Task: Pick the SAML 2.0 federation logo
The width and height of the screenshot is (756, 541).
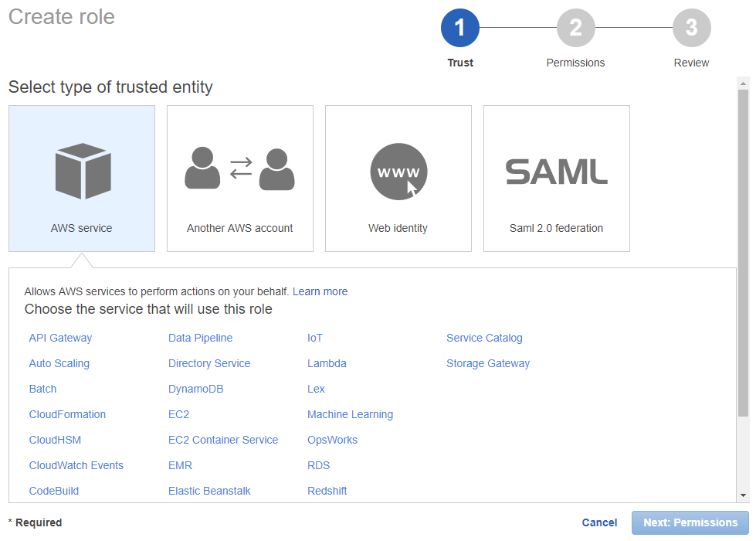Action: point(556,172)
